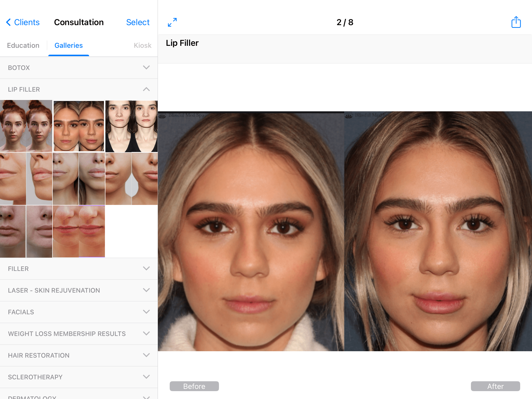Expand the HAIR RESTORATION section

pyautogui.click(x=146, y=355)
